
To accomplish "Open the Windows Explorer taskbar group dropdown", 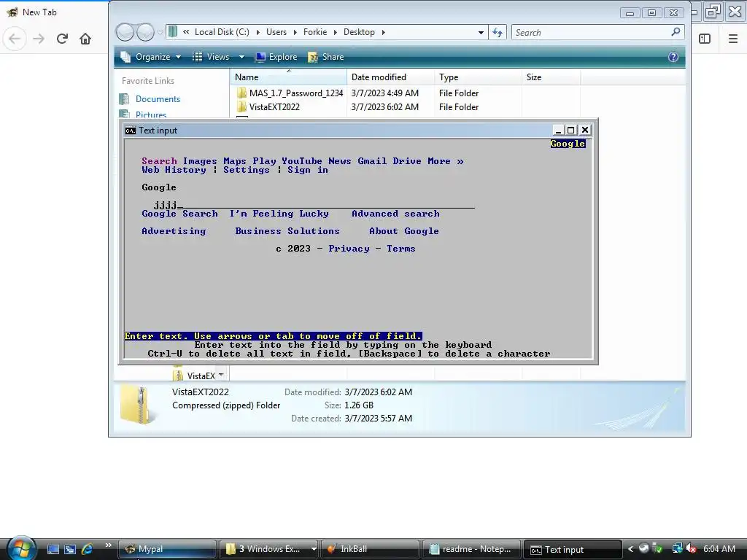I will [314, 549].
